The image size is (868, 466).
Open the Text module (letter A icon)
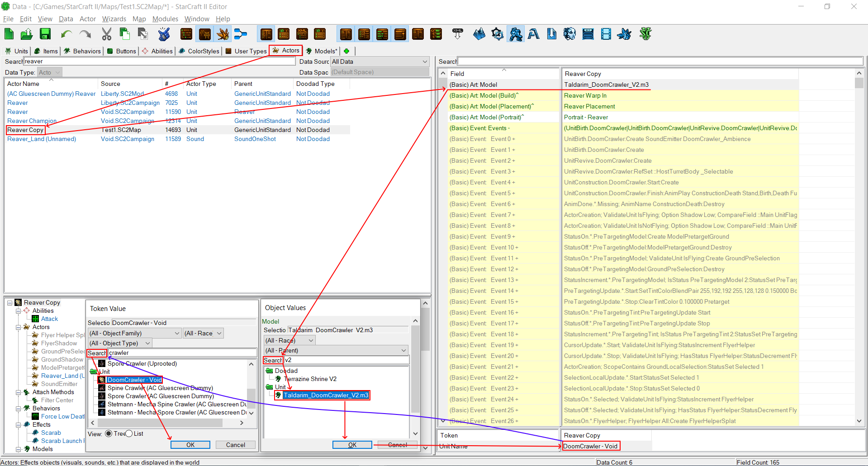pos(534,34)
